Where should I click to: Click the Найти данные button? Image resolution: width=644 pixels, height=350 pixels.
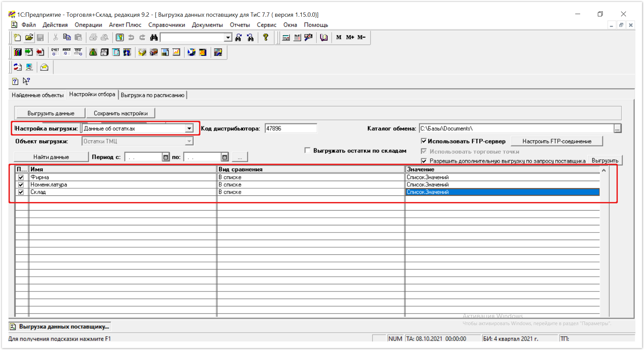tap(51, 157)
